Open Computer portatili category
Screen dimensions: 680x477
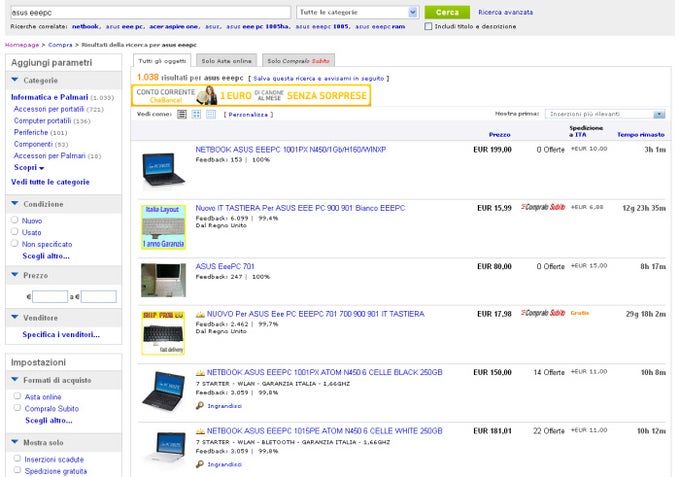click(x=42, y=121)
